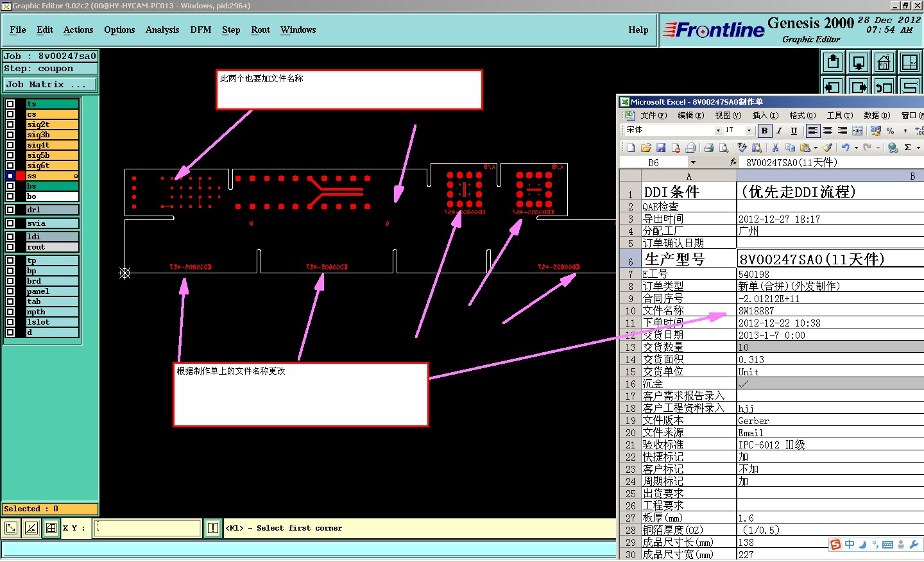Image resolution: width=924 pixels, height=562 pixels.
Task: Click the zoom-in (up arrow) view icon
Action: click(x=833, y=62)
